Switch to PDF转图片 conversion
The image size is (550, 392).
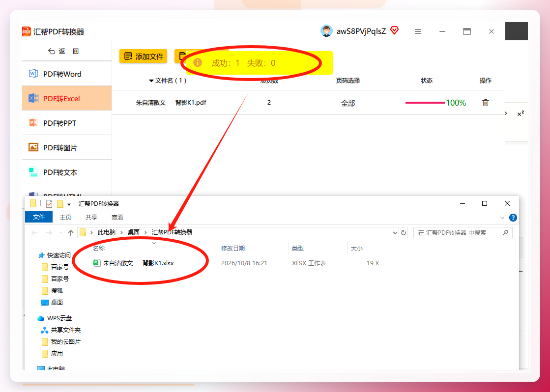67,147
